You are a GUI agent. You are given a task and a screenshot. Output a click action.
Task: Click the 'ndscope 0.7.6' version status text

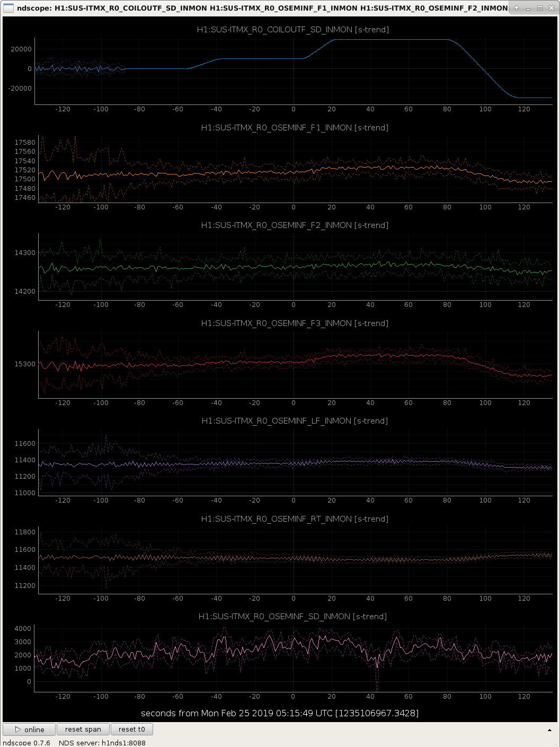[26, 743]
